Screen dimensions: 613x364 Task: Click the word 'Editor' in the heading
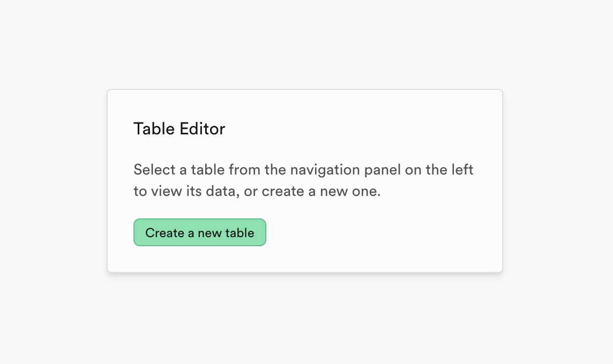point(202,129)
